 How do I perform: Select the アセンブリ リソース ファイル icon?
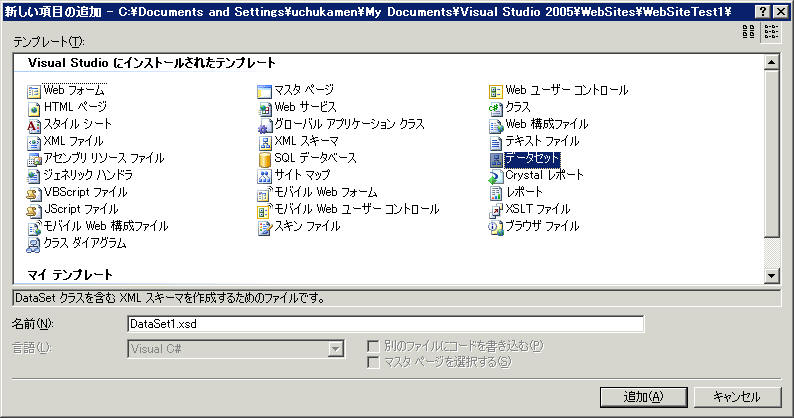click(x=33, y=160)
